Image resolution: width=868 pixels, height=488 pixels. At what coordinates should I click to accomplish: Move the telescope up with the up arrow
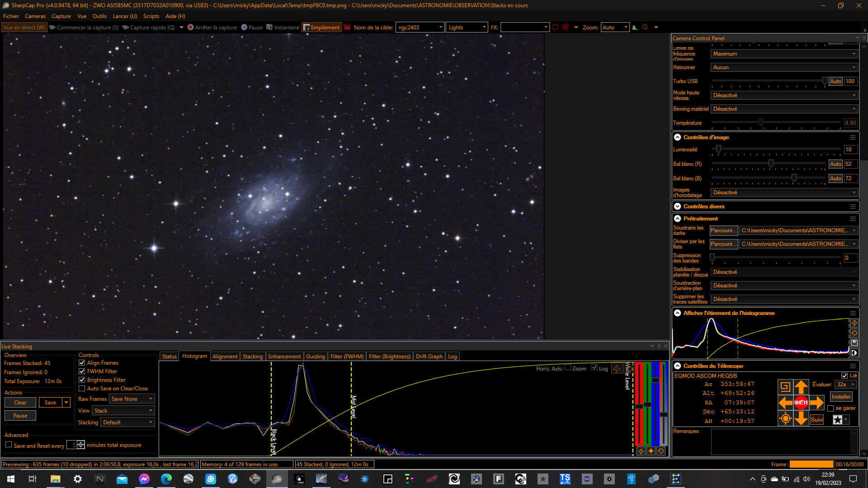click(x=801, y=387)
